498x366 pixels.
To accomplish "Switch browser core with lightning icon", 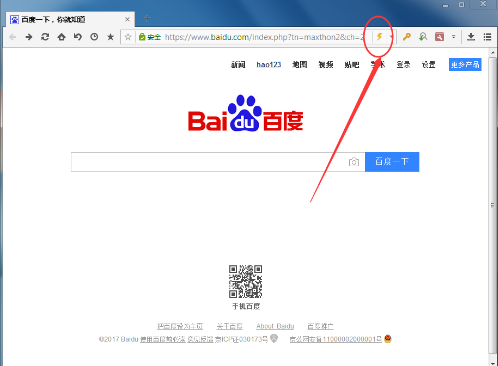I will (379, 37).
